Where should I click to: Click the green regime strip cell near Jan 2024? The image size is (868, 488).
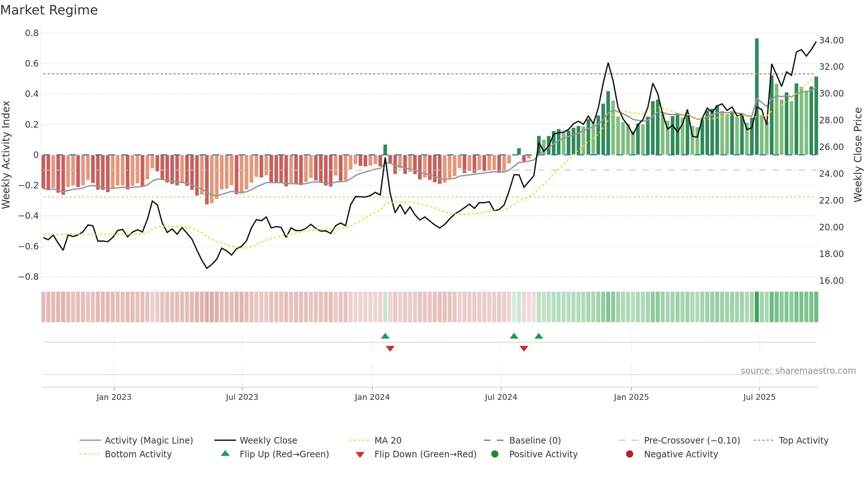pos(385,307)
